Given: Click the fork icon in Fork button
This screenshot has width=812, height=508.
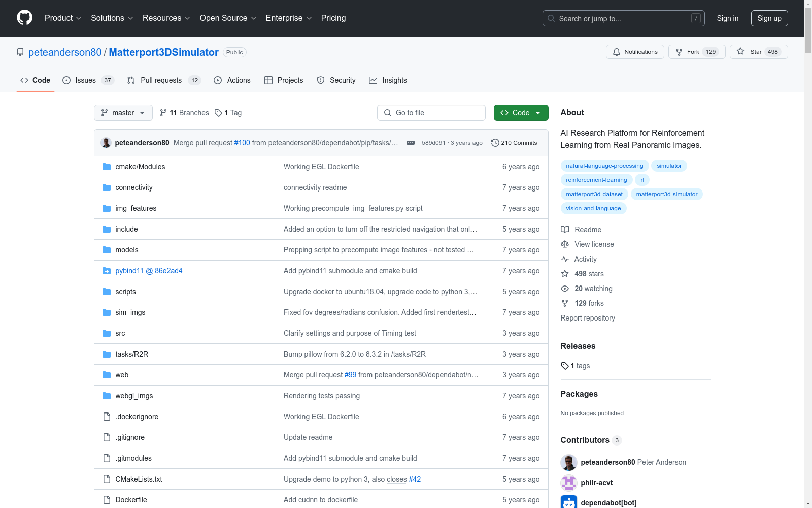Looking at the screenshot, I should tap(679, 52).
